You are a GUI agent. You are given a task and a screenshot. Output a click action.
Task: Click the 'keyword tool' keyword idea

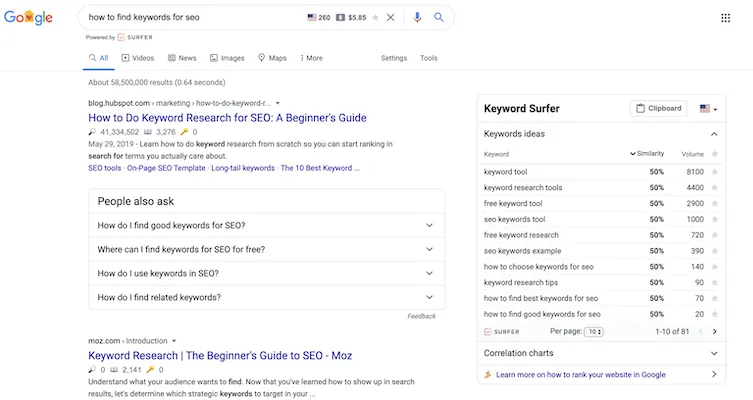pyautogui.click(x=505, y=172)
